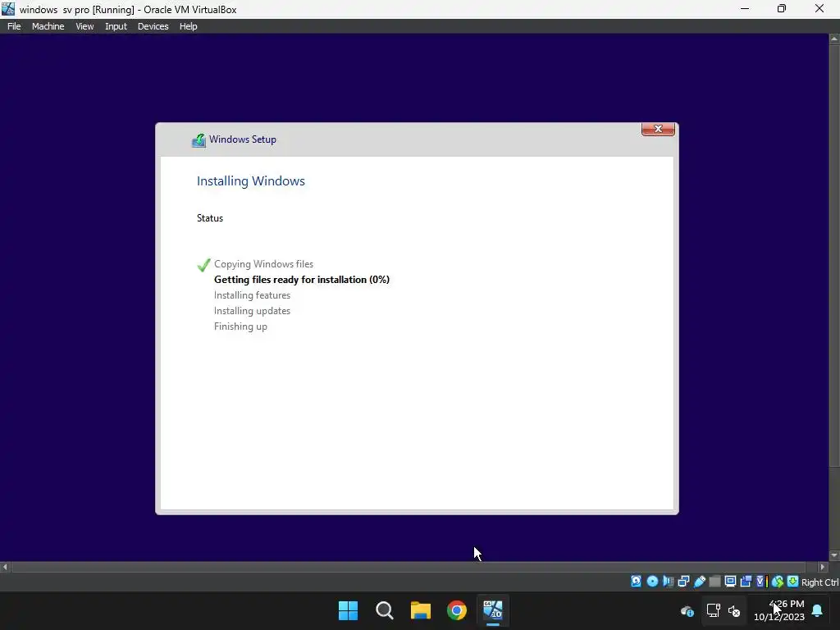This screenshot has height=630, width=840.
Task: Click 'Getting files ready for installation (0%)'
Action: click(302, 280)
